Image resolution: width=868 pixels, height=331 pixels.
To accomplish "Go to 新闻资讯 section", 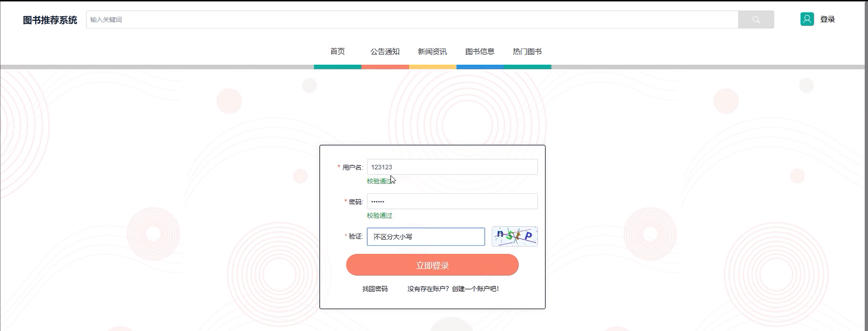I will (x=432, y=51).
